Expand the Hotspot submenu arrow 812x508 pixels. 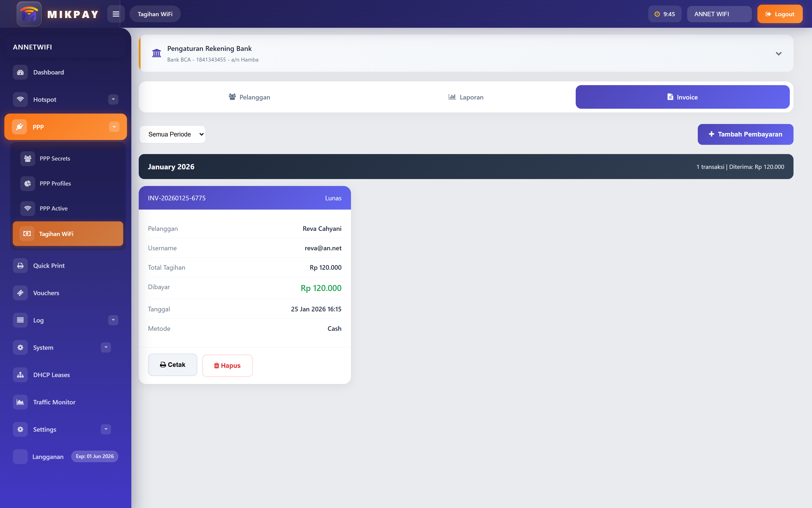tap(113, 99)
